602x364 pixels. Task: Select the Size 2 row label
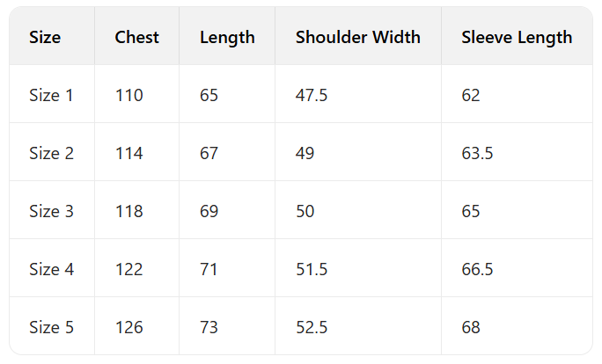[x=51, y=153]
